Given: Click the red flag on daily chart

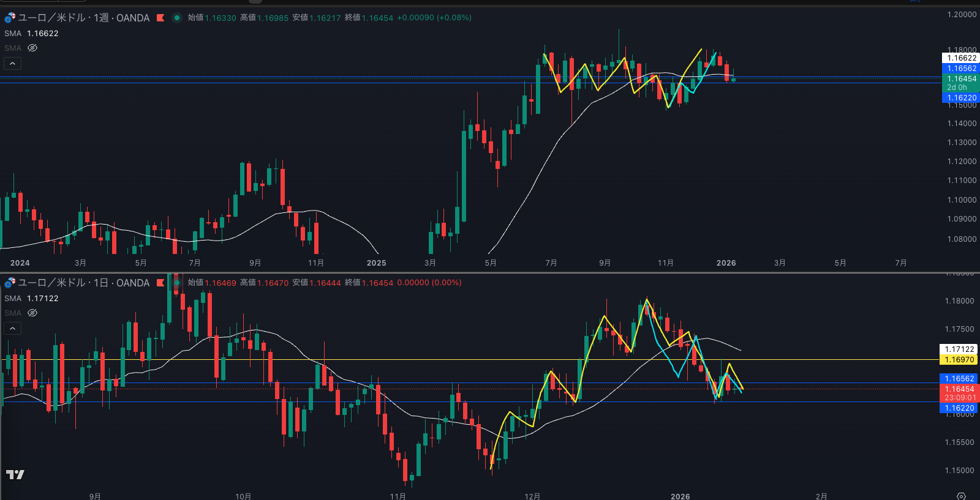Looking at the screenshot, I should point(160,283).
